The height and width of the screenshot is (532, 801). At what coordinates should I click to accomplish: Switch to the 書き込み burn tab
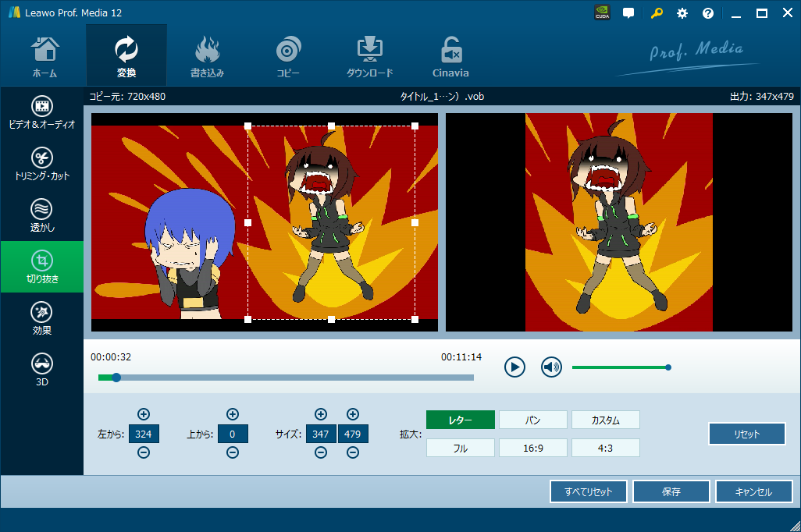pyautogui.click(x=207, y=56)
